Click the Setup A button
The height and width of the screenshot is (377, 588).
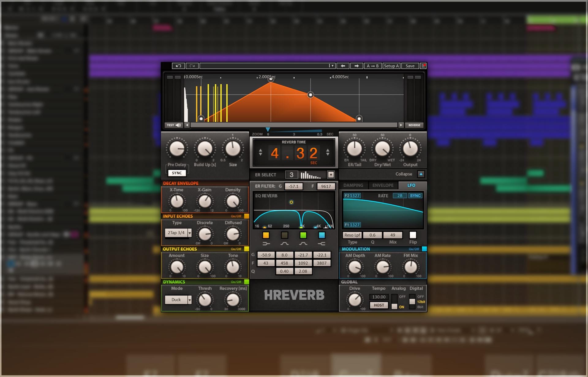pos(391,66)
